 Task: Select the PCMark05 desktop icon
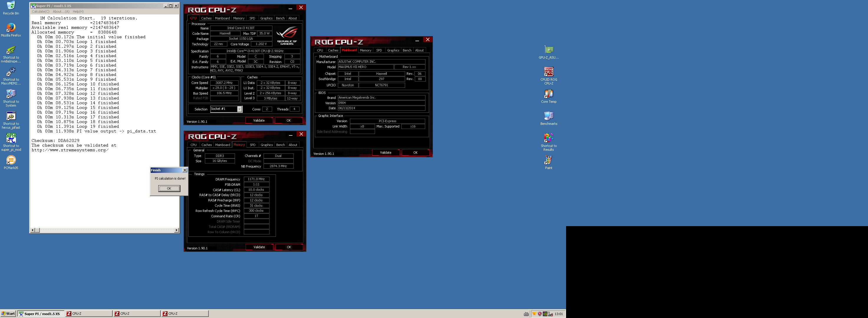(x=11, y=163)
